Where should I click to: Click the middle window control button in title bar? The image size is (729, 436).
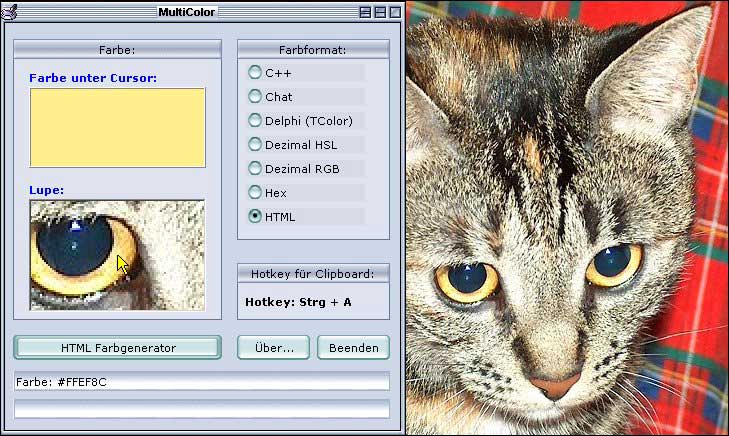(380, 12)
